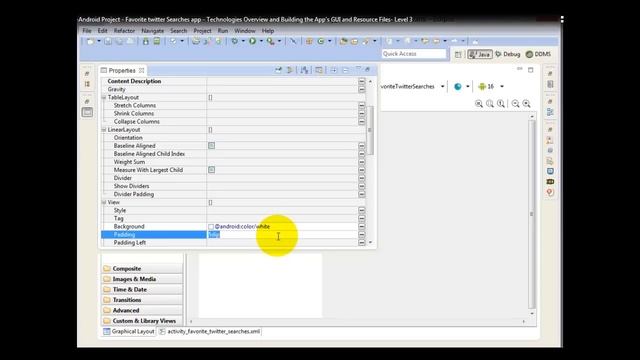
Task: Click Expand All icon in Properties toolbar
Action: tap(333, 70)
